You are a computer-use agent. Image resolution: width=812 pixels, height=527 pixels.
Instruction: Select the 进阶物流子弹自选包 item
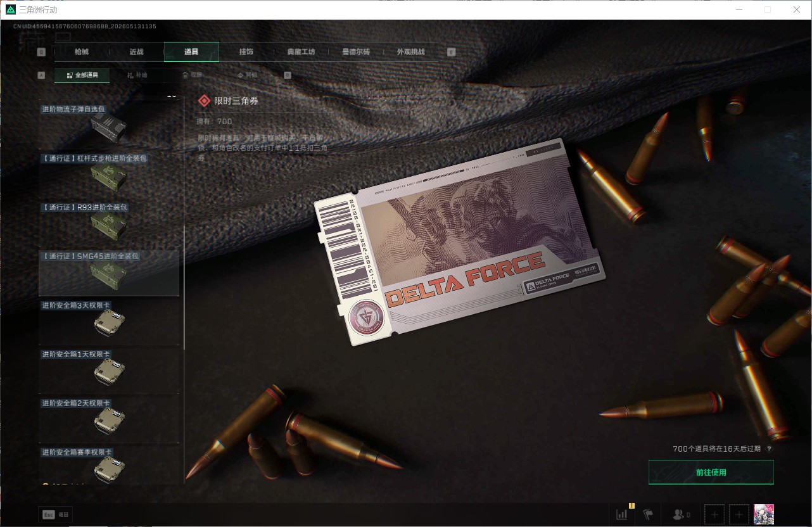109,125
